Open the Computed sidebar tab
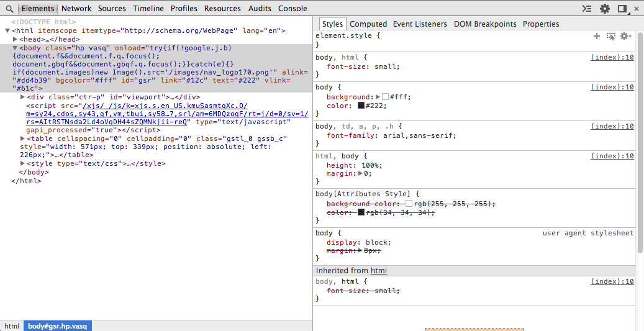This screenshot has height=331, width=644. 368,24
